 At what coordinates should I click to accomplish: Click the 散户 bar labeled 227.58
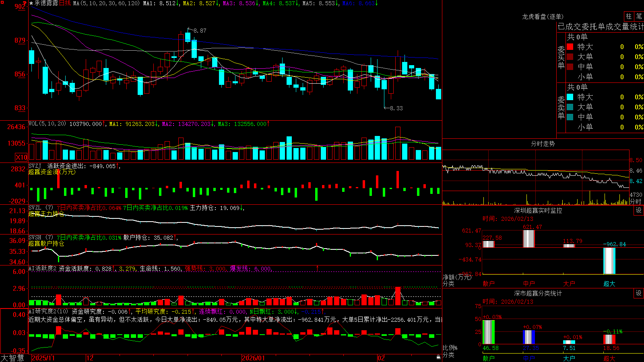[489, 244]
